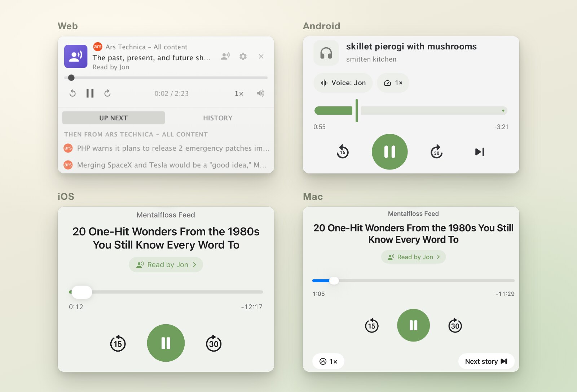This screenshot has width=577, height=392.
Task: Close the Web audio player
Action: coord(261,56)
